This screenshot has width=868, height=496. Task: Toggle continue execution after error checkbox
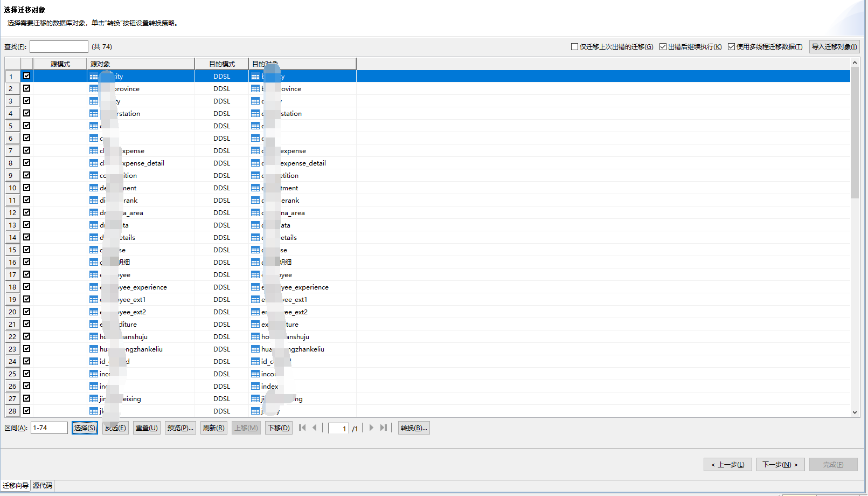pyautogui.click(x=663, y=47)
